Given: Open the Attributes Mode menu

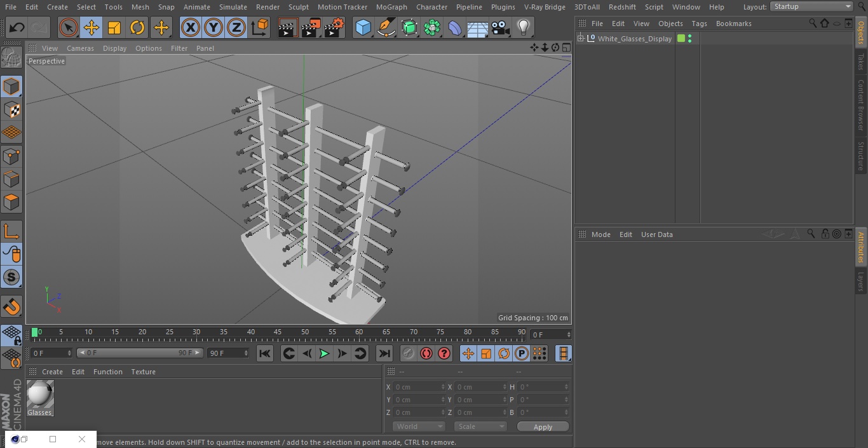Looking at the screenshot, I should [x=600, y=234].
